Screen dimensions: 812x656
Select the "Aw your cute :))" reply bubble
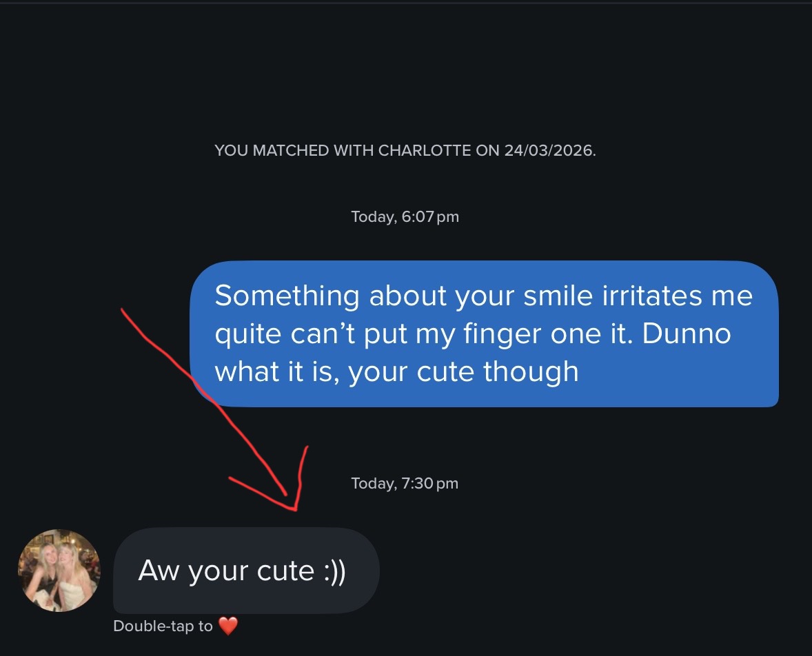point(246,571)
